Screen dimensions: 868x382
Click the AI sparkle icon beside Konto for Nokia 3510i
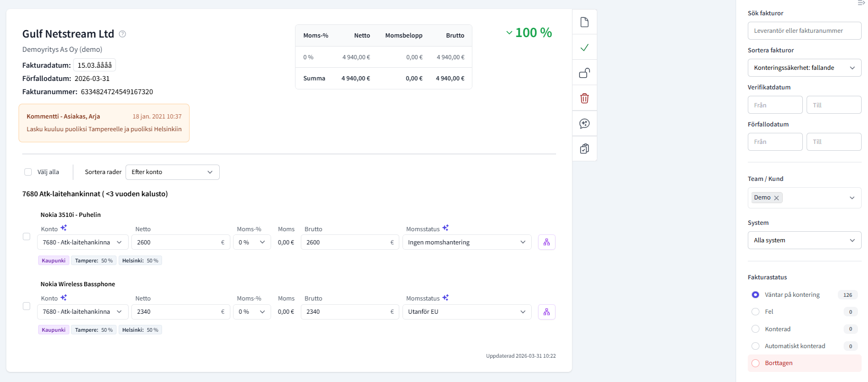click(64, 228)
